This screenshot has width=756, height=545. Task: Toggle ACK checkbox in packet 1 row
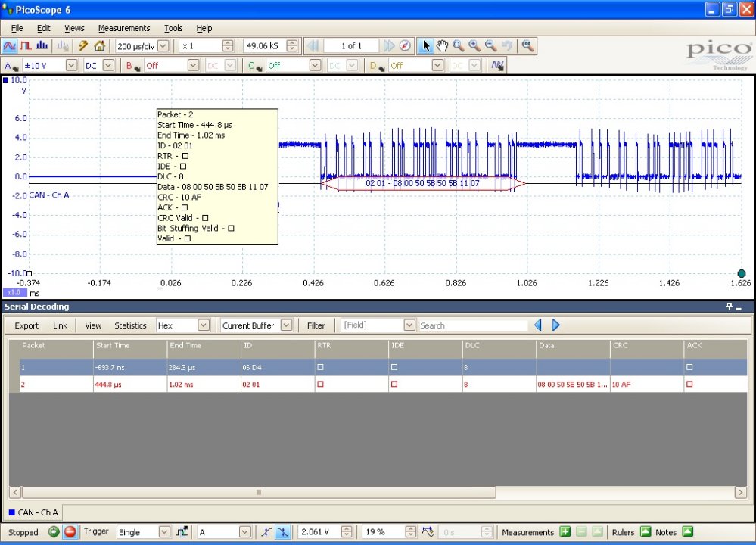(x=689, y=367)
